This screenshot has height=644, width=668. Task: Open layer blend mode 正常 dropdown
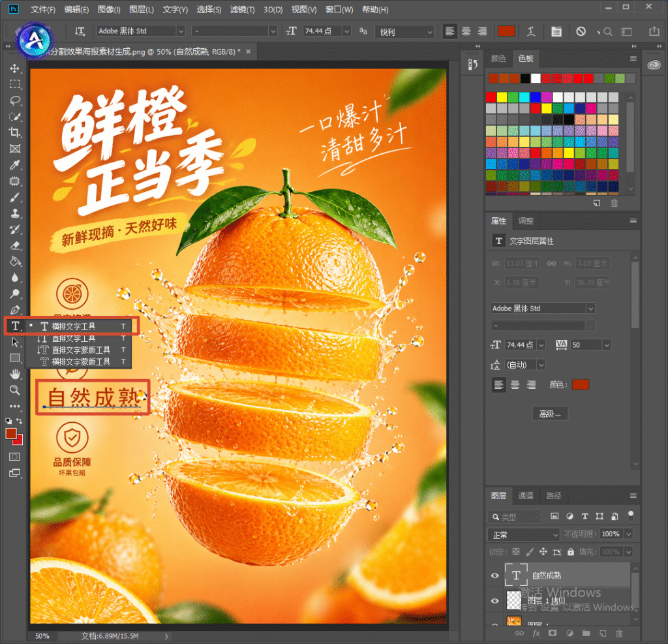(523, 534)
